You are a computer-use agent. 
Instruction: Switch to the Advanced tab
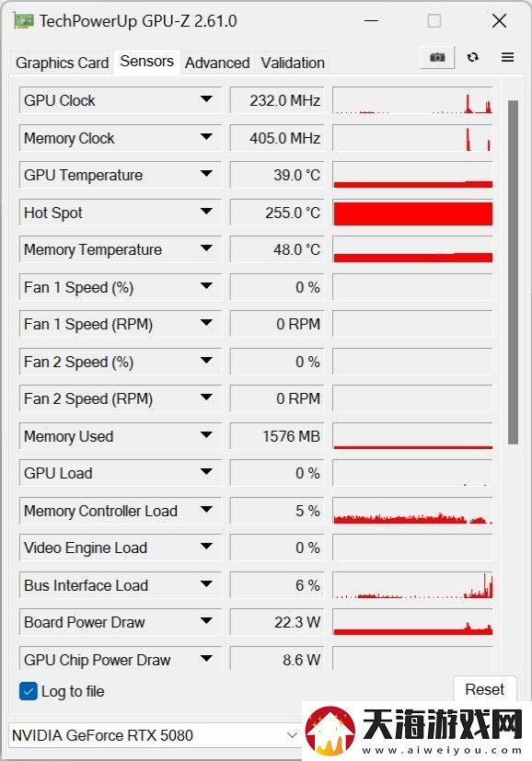click(x=217, y=63)
